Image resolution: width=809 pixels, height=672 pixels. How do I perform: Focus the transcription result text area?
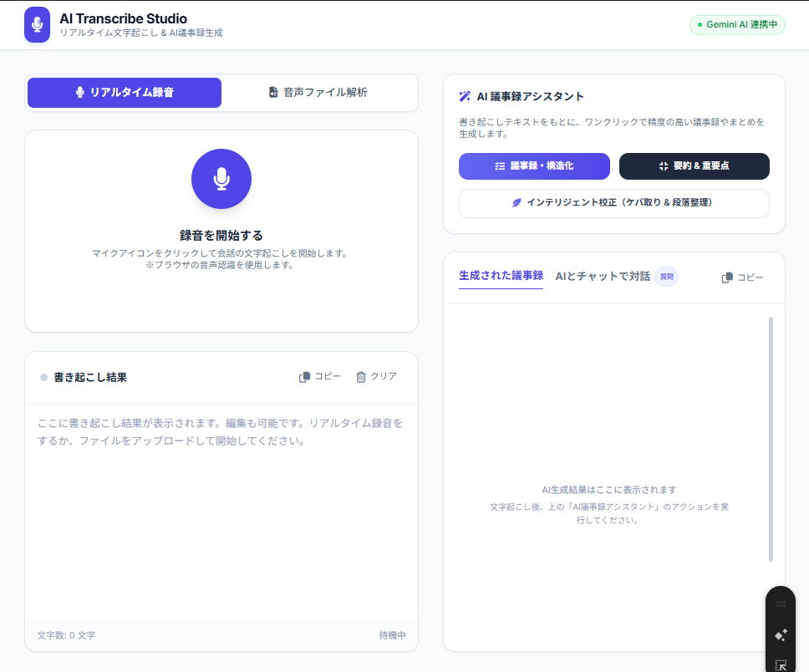coord(221,512)
